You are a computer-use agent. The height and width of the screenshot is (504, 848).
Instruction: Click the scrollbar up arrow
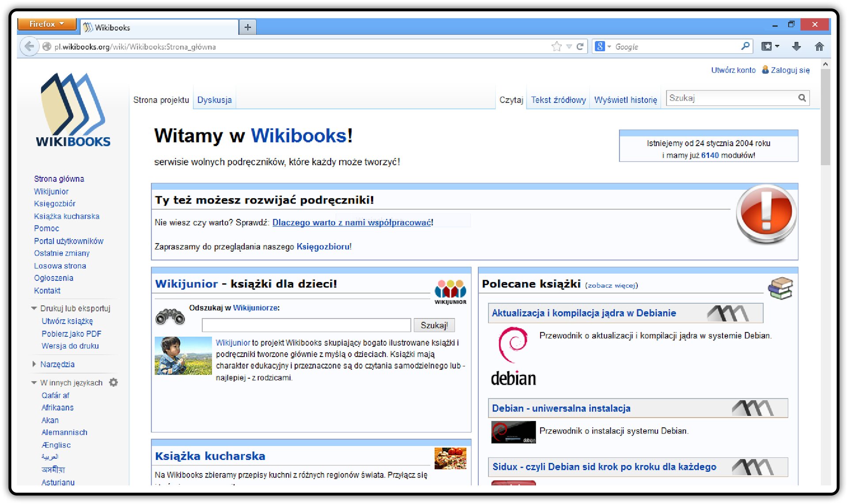coord(825,64)
